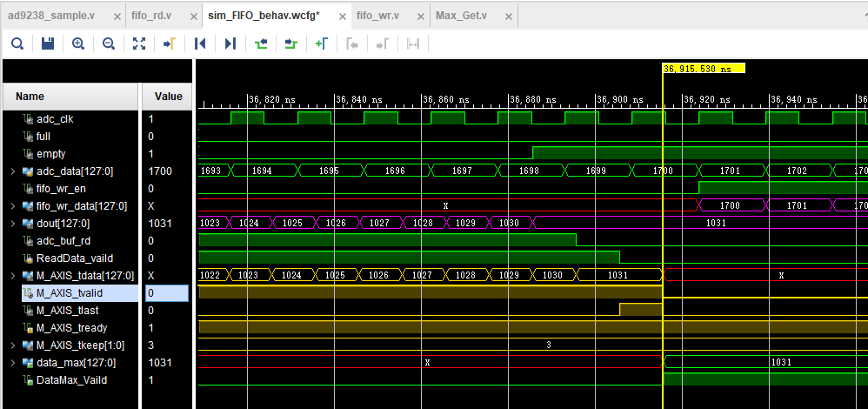Close the fifo_rd.v tab
This screenshot has width=868, height=409.
tap(194, 17)
